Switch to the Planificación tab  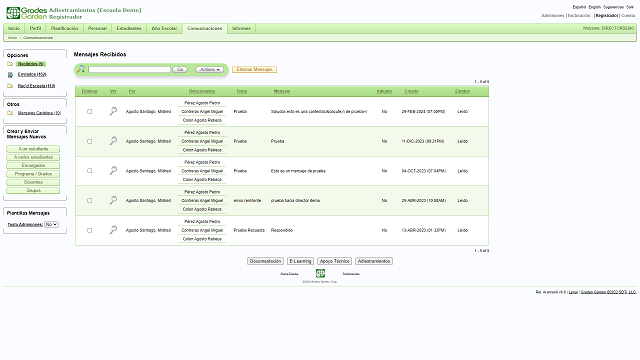[x=64, y=28]
